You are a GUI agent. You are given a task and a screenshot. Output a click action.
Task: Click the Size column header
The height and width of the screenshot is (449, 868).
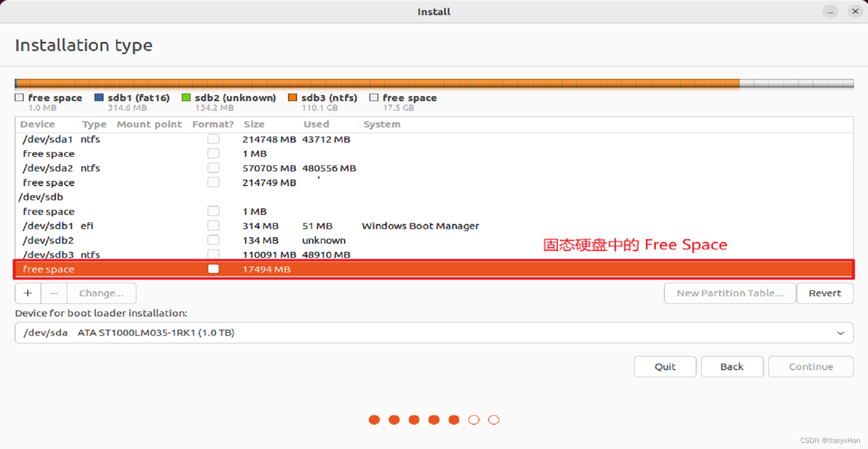click(x=254, y=124)
